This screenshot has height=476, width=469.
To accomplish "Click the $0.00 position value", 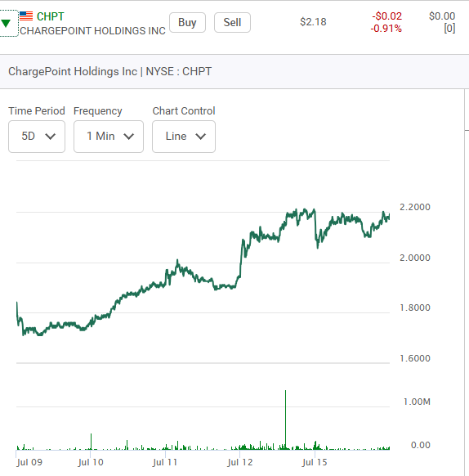I will coord(442,16).
